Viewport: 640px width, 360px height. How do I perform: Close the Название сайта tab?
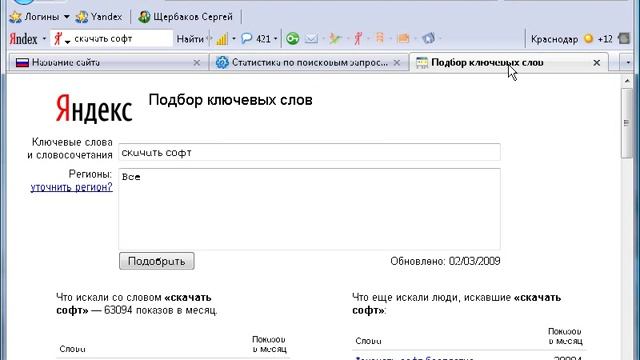(x=196, y=62)
